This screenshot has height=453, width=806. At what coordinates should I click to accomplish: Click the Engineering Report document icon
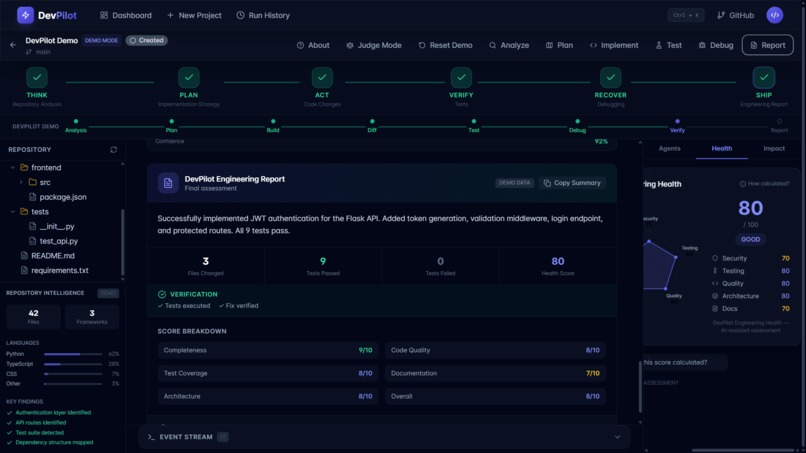pos(168,183)
